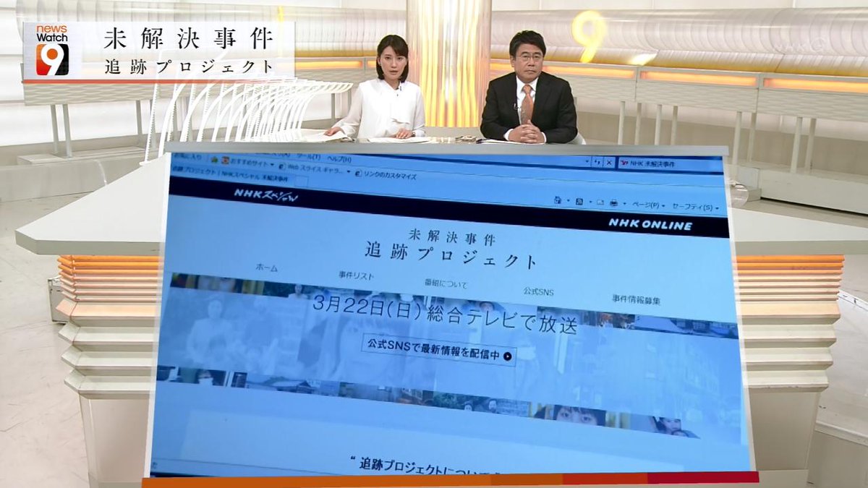
Task: Click the NHK ONLINE logo link
Action: pos(650,225)
